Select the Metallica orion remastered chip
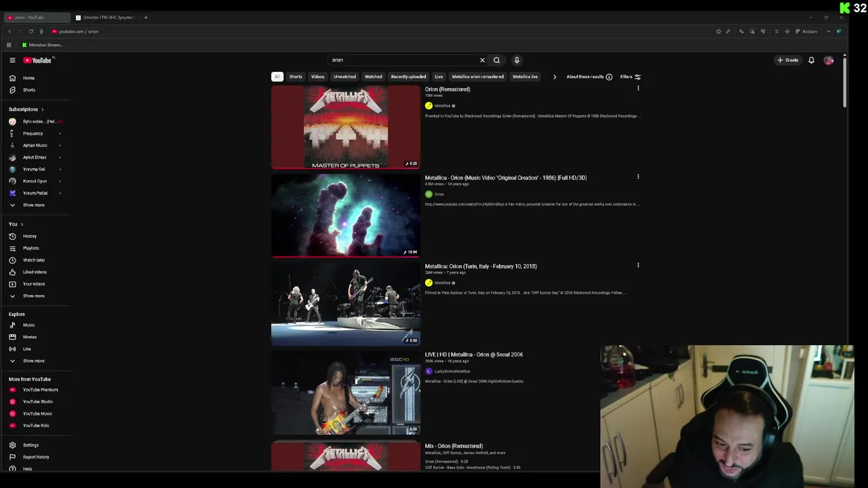 (478, 77)
